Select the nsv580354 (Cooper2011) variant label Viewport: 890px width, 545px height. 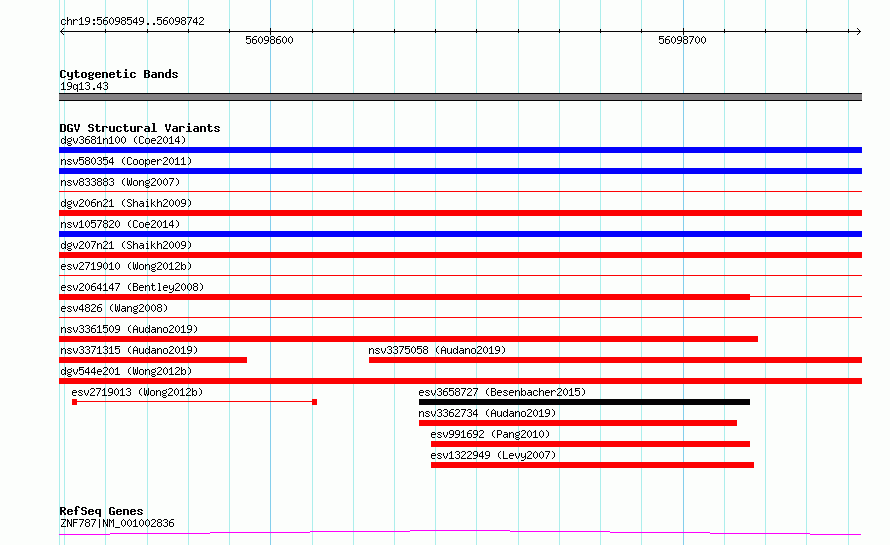coord(126,161)
